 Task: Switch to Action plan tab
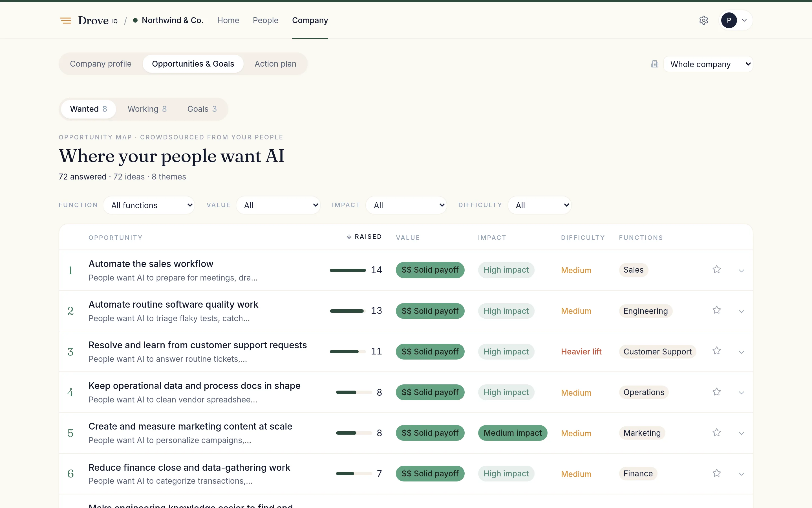(x=275, y=64)
